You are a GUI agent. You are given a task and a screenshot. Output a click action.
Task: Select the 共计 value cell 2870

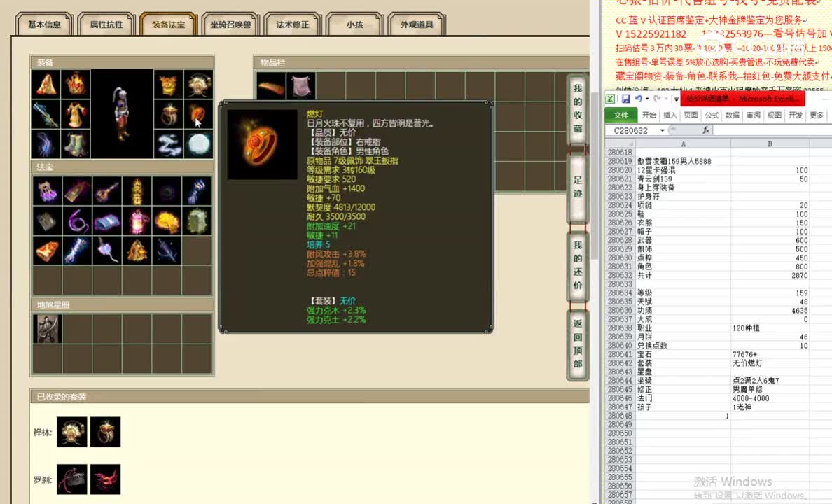pyautogui.click(x=770, y=275)
